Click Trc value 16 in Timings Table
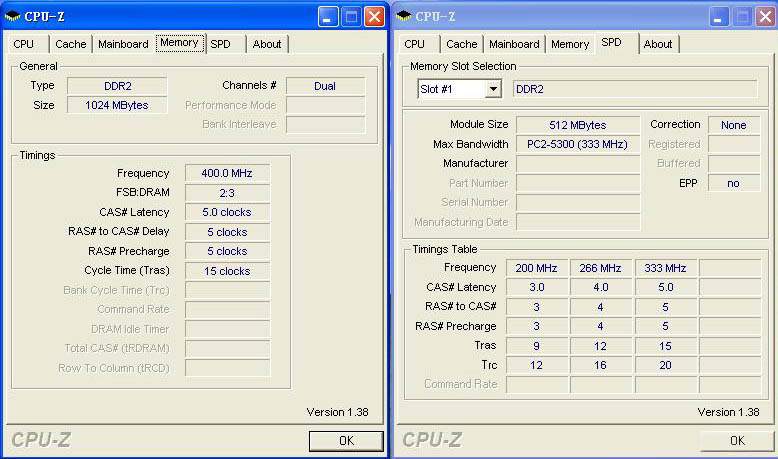The height and width of the screenshot is (459, 778). pos(601,365)
